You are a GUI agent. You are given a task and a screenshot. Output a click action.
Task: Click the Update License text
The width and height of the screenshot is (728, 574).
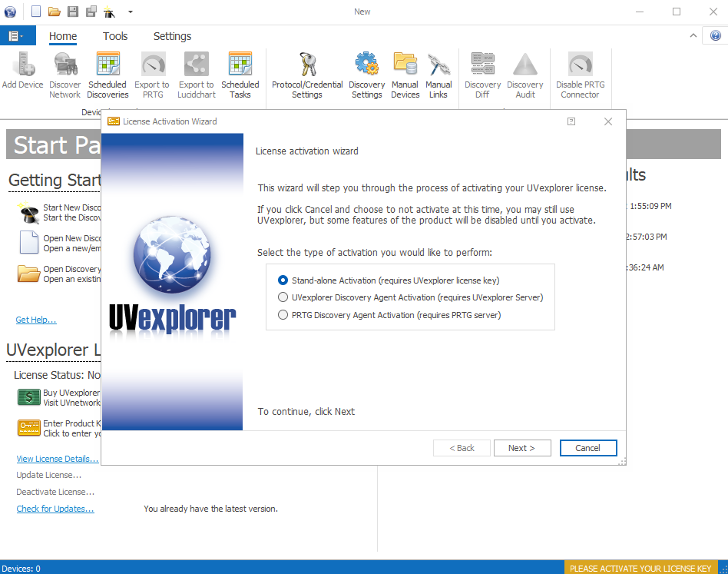48,475
